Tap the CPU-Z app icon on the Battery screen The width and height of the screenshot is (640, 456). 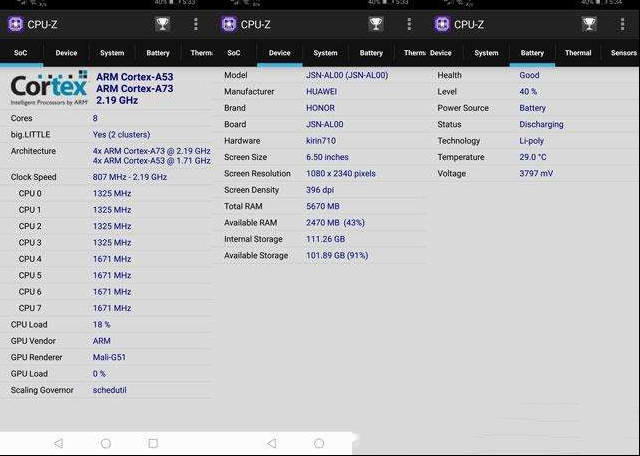point(442,24)
